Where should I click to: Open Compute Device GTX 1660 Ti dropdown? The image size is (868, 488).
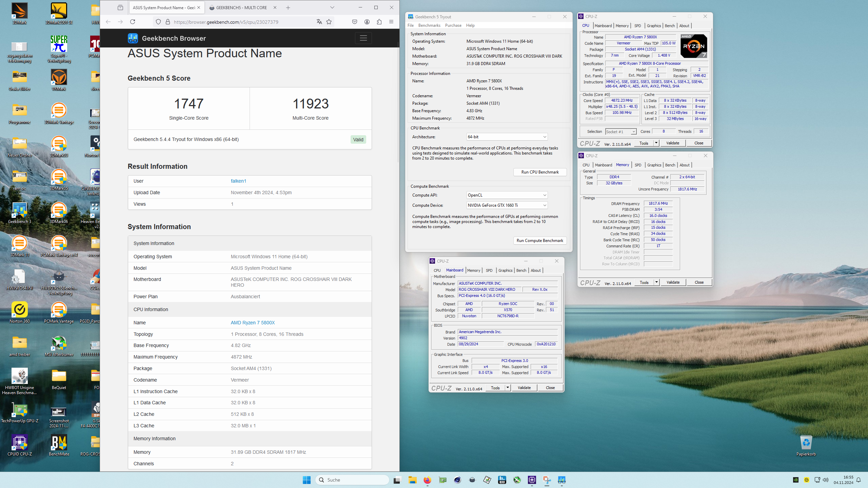point(507,205)
